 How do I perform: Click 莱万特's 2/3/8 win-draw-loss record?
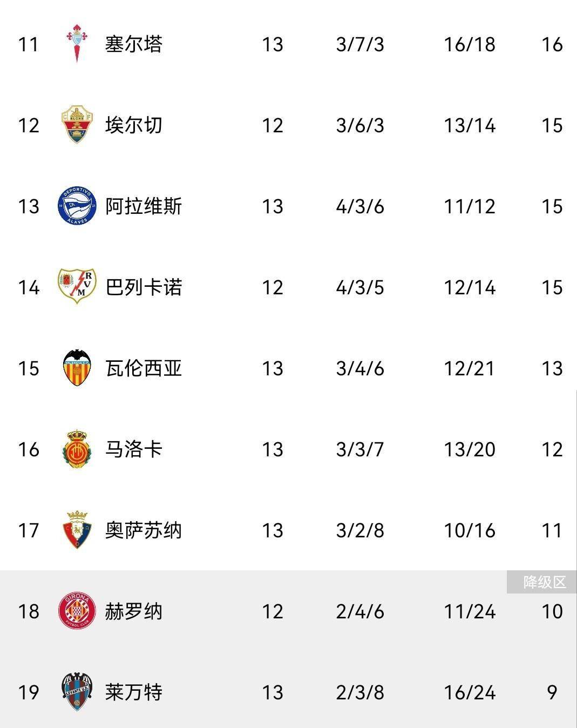point(359,692)
